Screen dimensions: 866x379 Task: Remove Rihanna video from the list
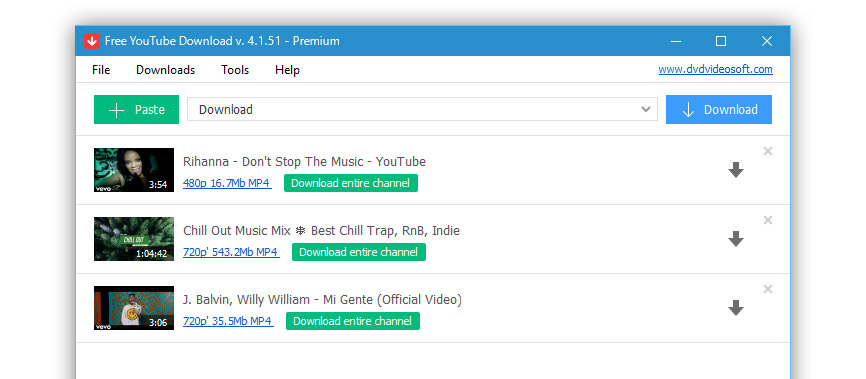tap(768, 151)
